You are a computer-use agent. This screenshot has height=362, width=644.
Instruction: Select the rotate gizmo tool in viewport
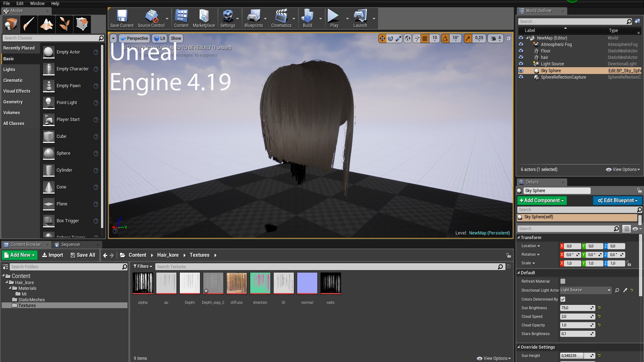(390, 39)
